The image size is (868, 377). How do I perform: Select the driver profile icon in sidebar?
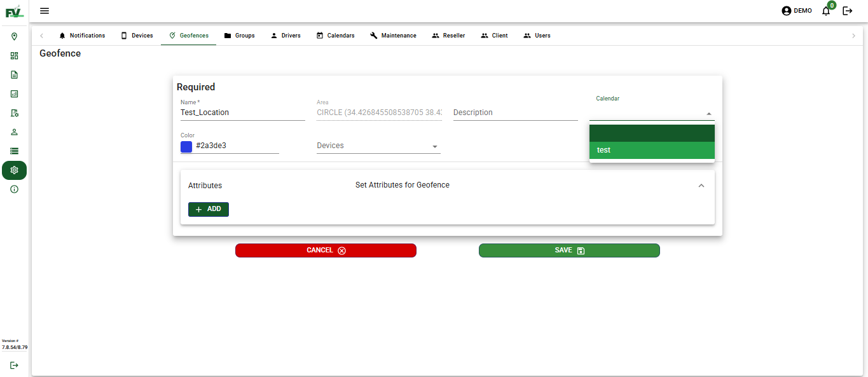click(x=14, y=132)
